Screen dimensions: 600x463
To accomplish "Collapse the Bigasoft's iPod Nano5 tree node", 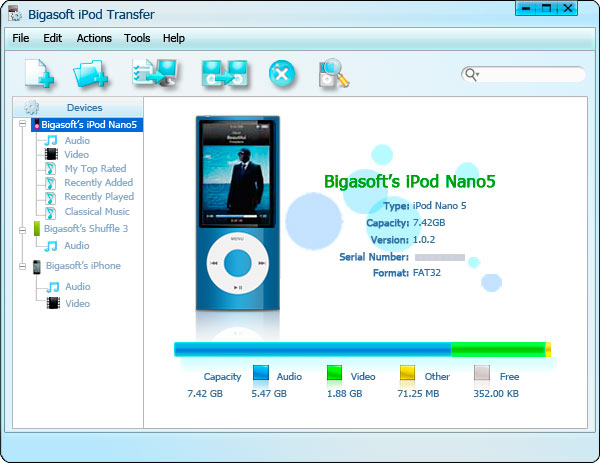I will click(22, 125).
